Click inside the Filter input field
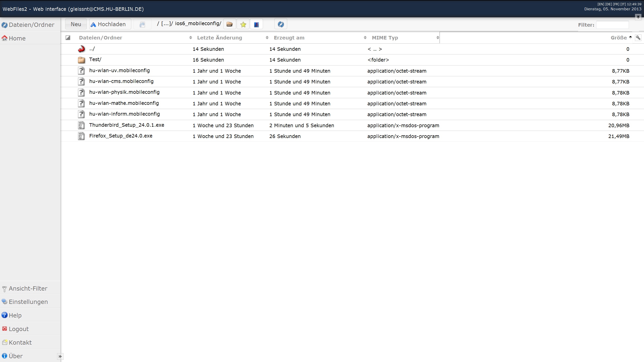644x362 pixels. pos(613,24)
